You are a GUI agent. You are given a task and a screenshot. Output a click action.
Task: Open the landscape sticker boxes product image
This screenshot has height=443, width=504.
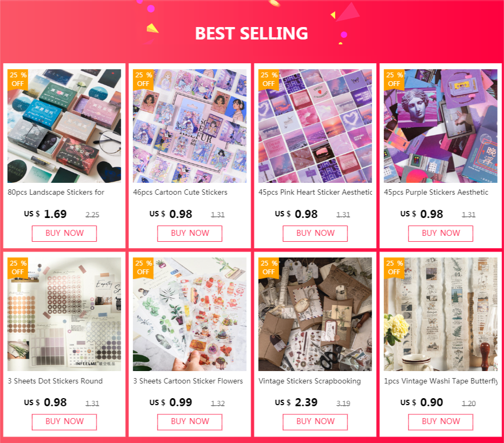pos(64,126)
